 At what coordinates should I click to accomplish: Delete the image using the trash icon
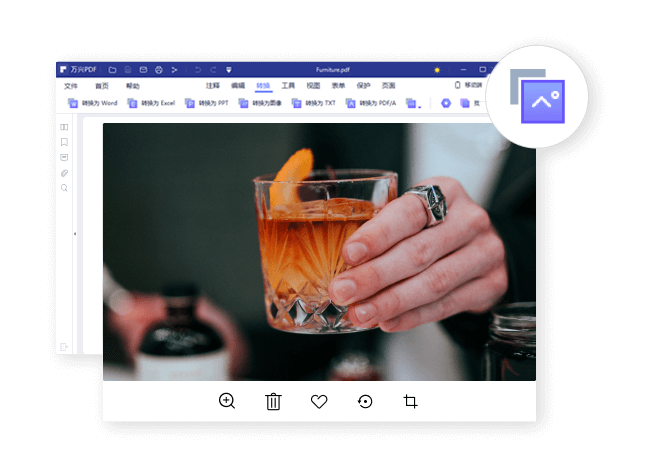[x=273, y=401]
